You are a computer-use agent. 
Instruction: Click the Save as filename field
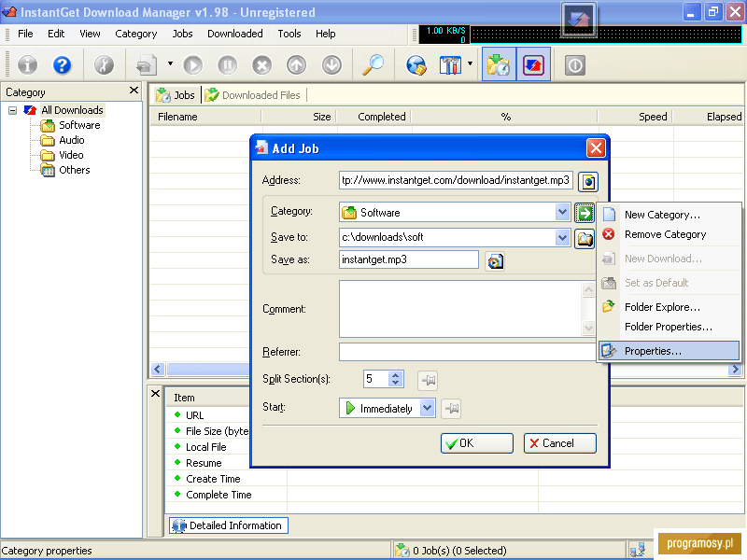[x=408, y=259]
